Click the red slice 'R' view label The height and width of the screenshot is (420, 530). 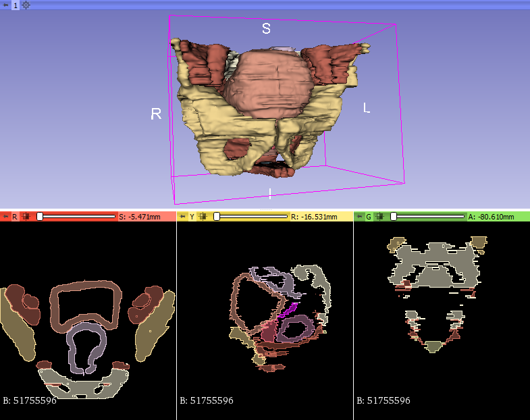(15, 217)
